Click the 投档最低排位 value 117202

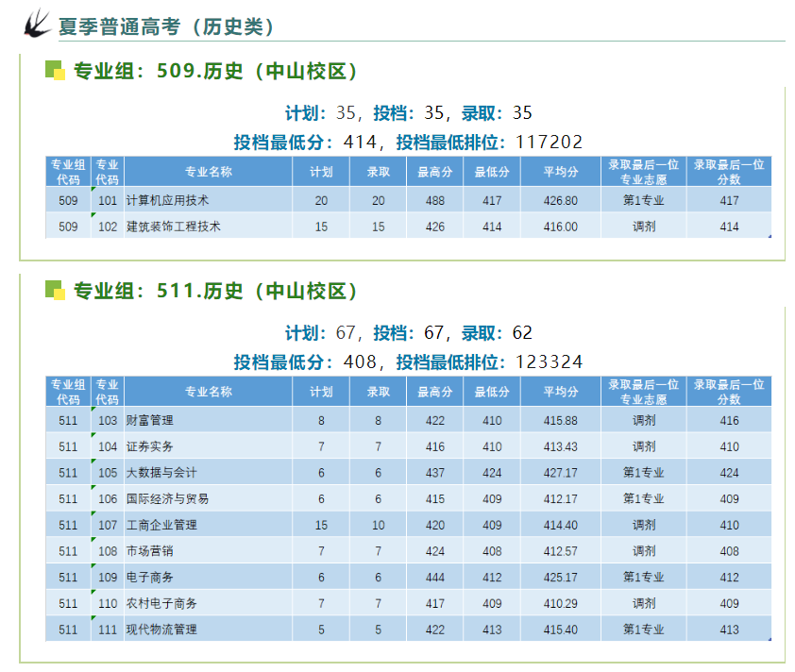(550, 143)
